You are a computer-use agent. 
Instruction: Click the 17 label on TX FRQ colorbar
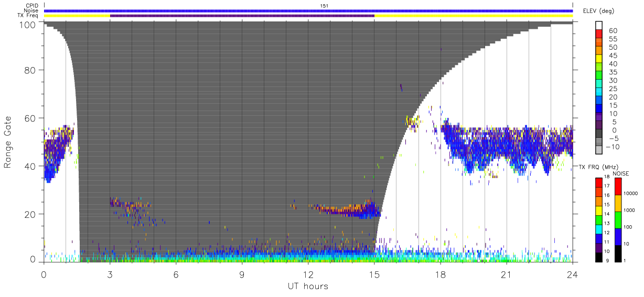pyautogui.click(x=607, y=186)
